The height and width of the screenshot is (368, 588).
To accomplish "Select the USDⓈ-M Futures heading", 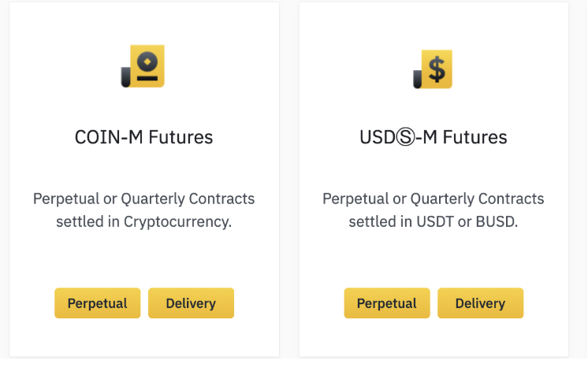I will click(433, 138).
